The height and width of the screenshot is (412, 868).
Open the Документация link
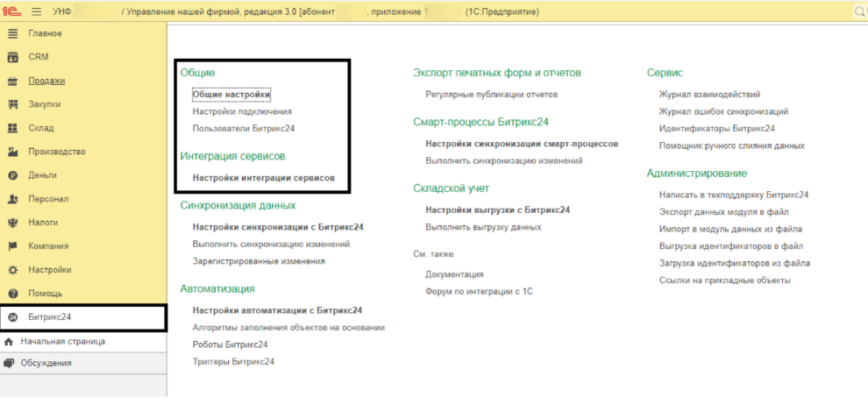click(x=454, y=274)
